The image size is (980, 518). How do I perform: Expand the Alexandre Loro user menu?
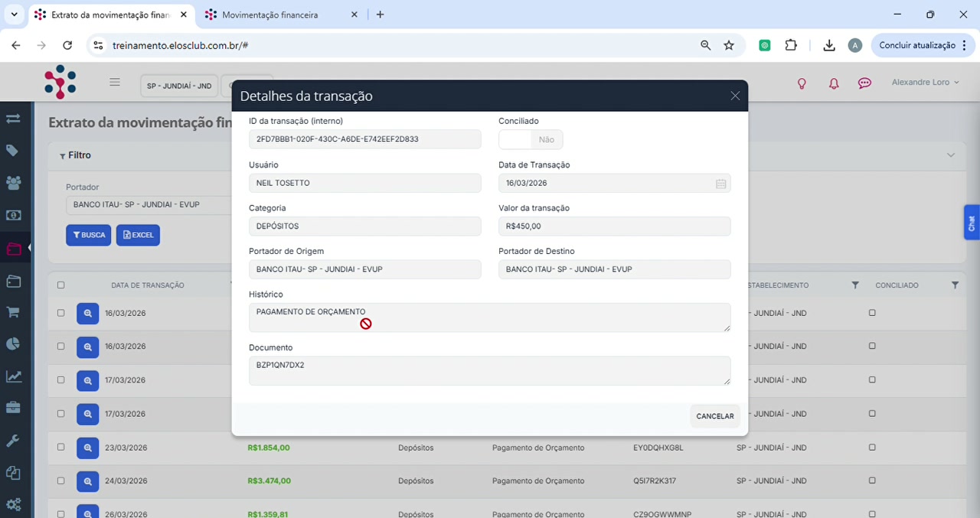(925, 82)
